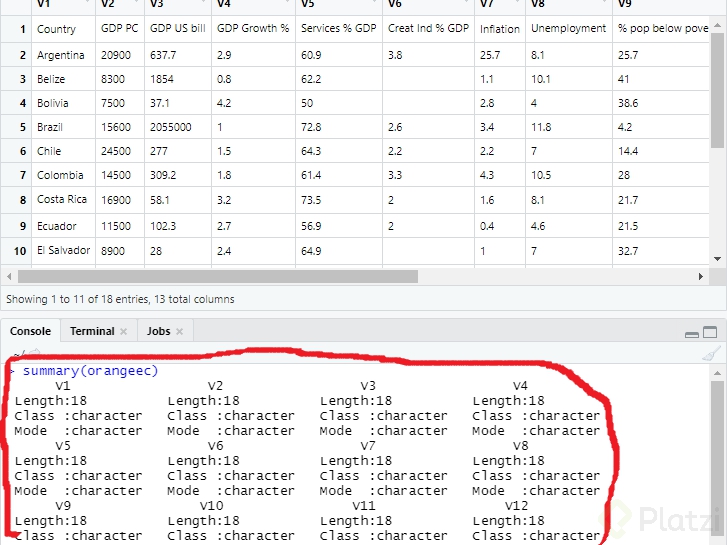Screen dimensions: 727x545
Task: Maximize the console pane
Action: pyautogui.click(x=710, y=332)
